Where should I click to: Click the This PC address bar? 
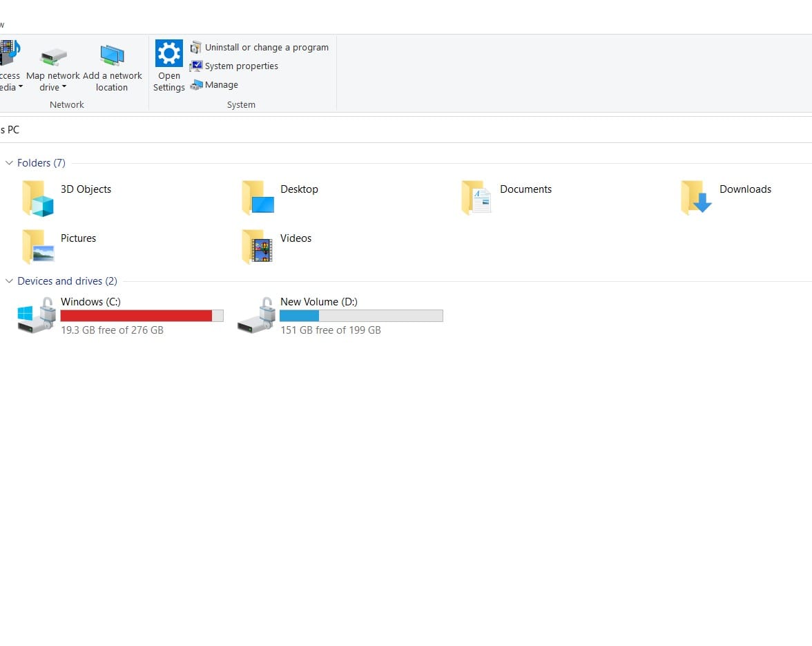coord(345,130)
